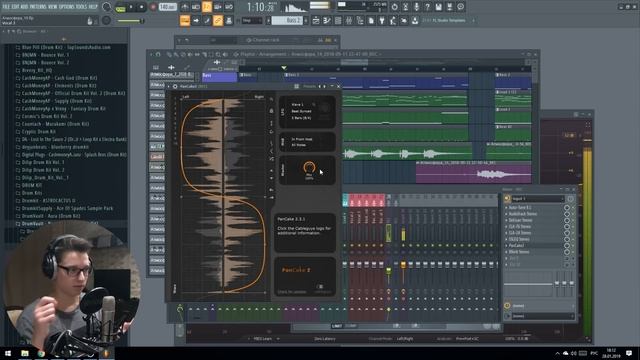The height and width of the screenshot is (360, 640).
Task: Click the project picker page icon
Action: (x=371, y=20)
